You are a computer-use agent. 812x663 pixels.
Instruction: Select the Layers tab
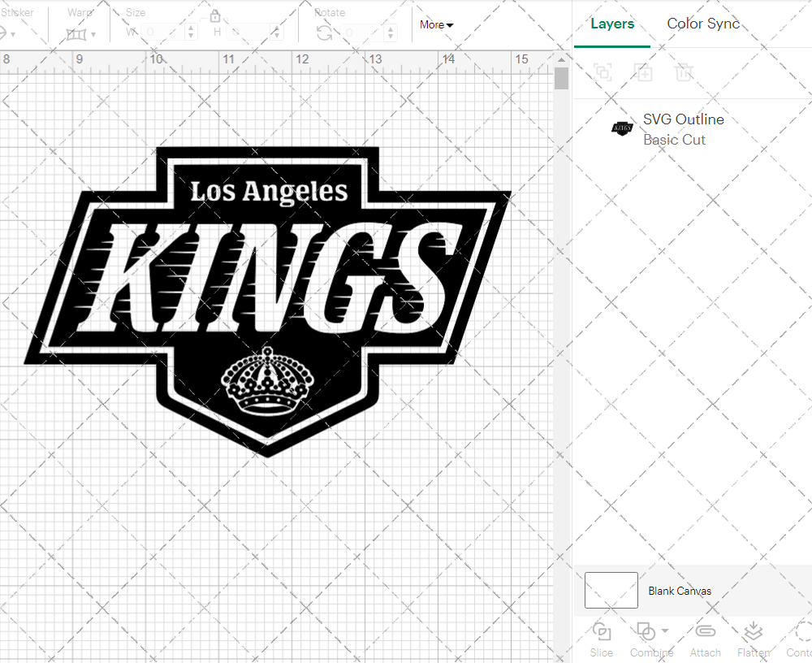tap(612, 24)
